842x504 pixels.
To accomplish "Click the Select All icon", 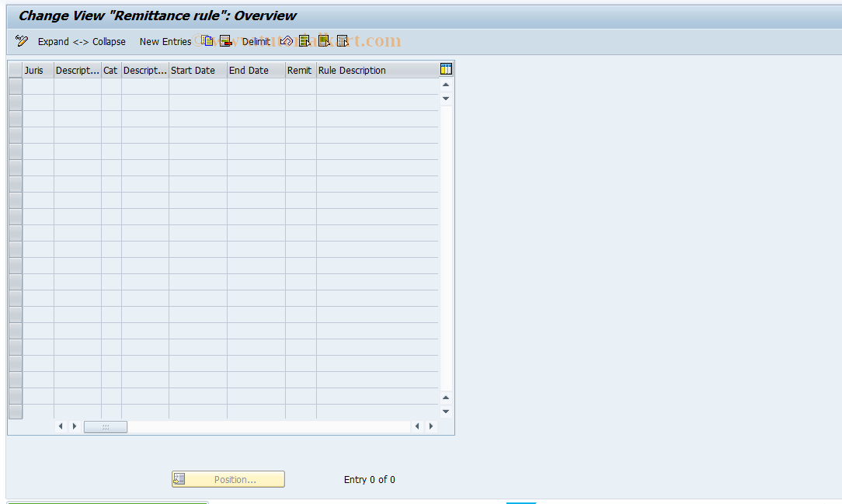I will (304, 41).
